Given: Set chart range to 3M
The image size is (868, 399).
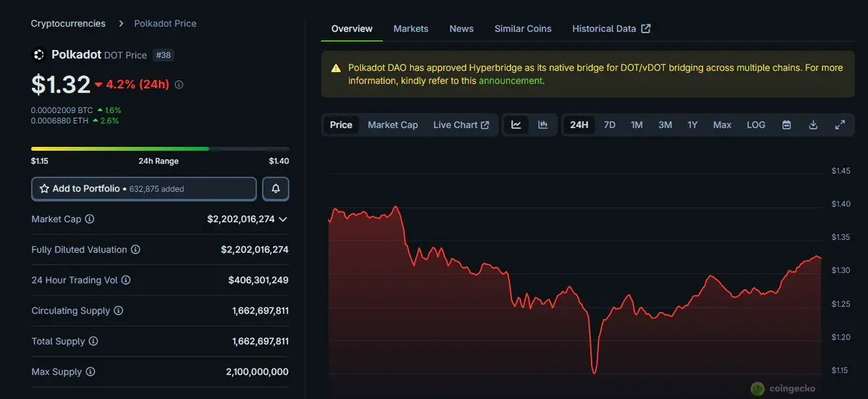Looking at the screenshot, I should pos(665,125).
